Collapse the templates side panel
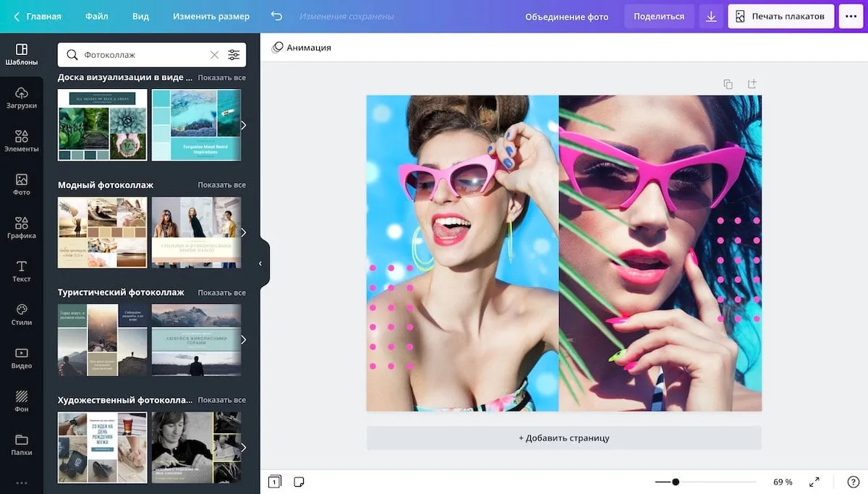868x494 pixels. [x=261, y=264]
